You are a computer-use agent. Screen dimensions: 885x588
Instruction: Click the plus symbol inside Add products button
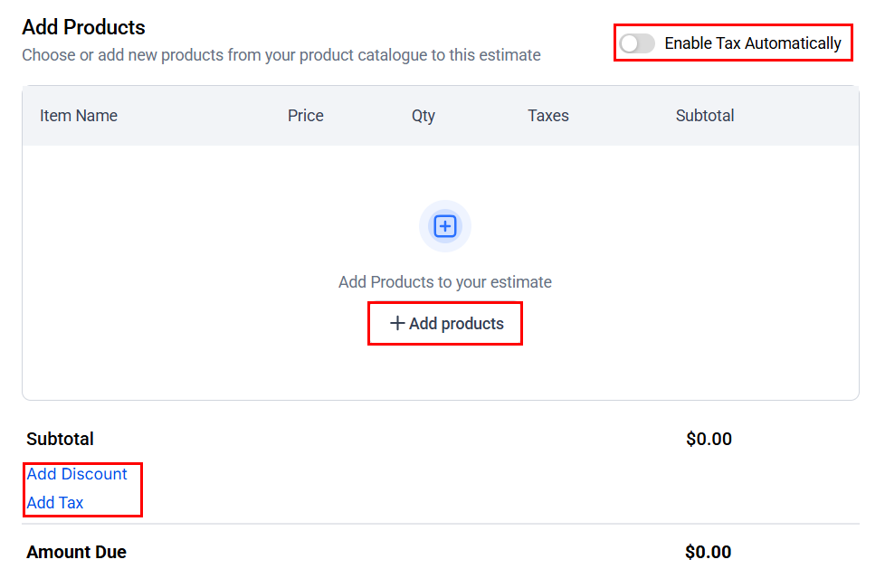click(x=397, y=324)
